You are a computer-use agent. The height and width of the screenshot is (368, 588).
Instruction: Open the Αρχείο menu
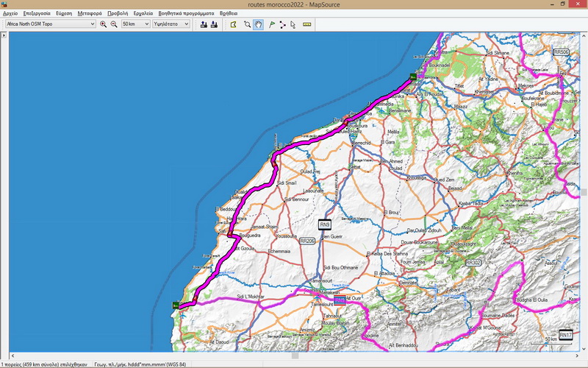10,13
